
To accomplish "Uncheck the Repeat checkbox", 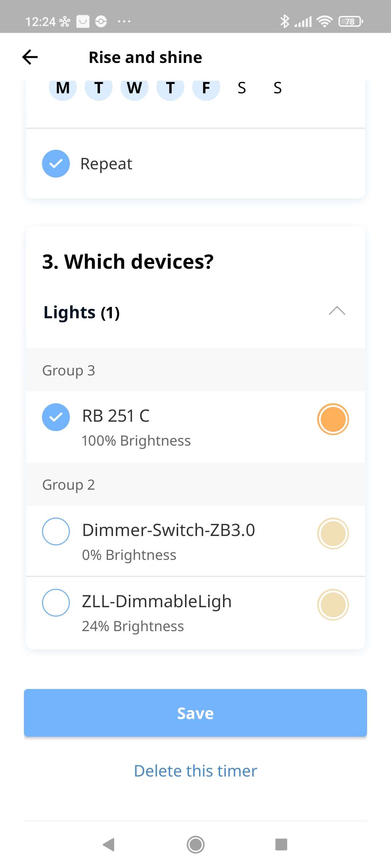I will click(x=56, y=164).
